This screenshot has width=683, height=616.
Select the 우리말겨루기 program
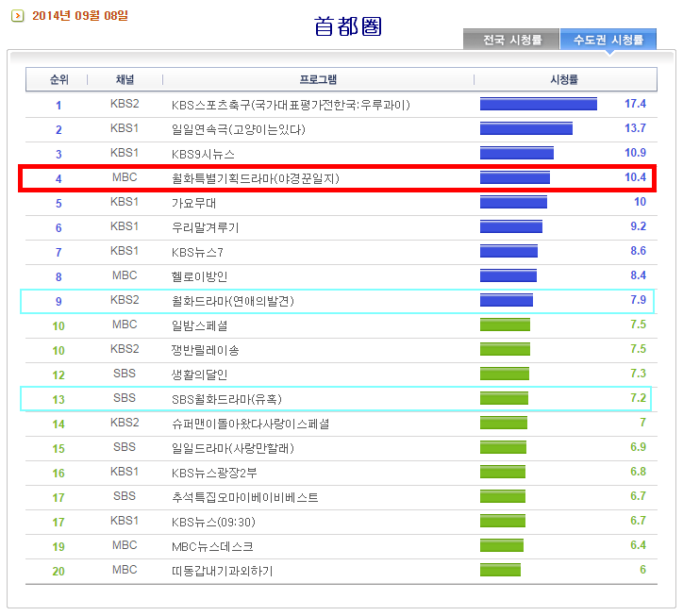205,227
